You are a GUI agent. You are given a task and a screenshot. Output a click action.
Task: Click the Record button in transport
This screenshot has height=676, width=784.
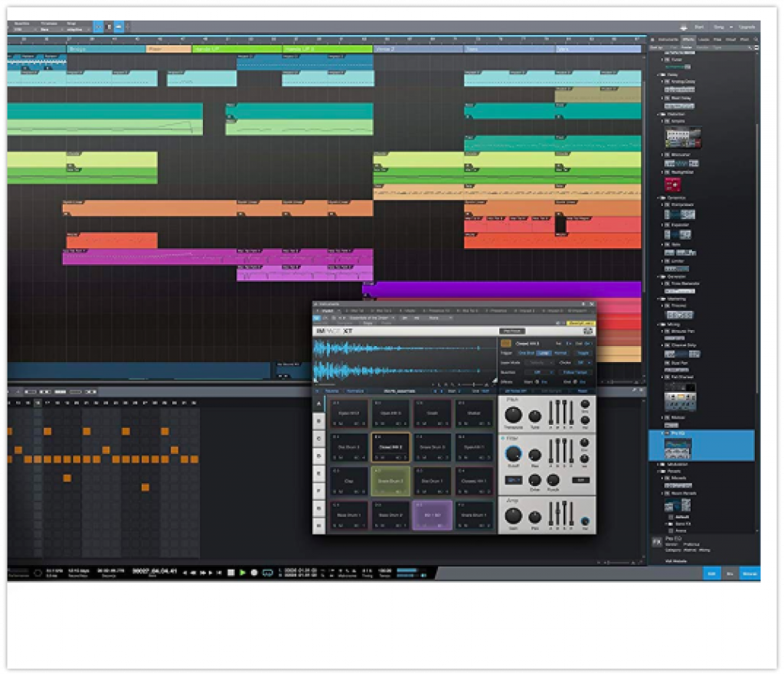[x=254, y=572]
